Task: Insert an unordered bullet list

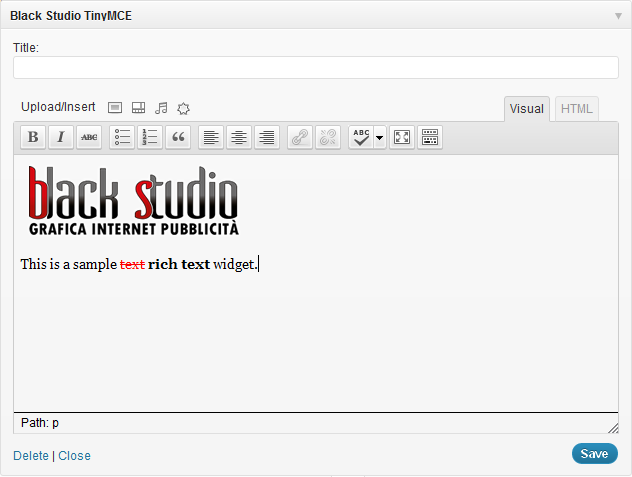Action: click(x=122, y=137)
